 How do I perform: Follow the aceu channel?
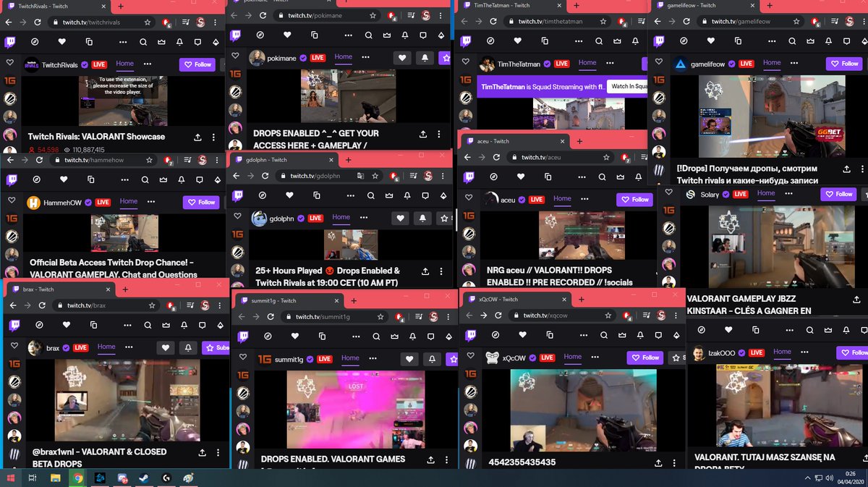click(636, 199)
